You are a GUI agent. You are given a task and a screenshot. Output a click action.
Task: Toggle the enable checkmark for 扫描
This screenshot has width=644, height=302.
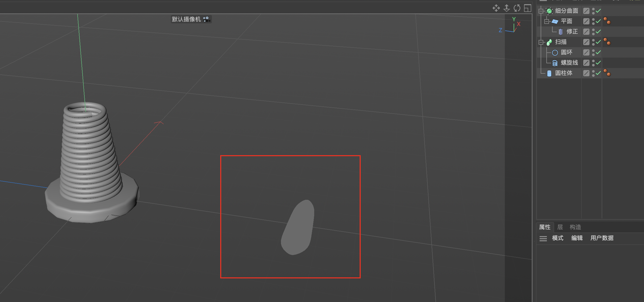click(598, 42)
